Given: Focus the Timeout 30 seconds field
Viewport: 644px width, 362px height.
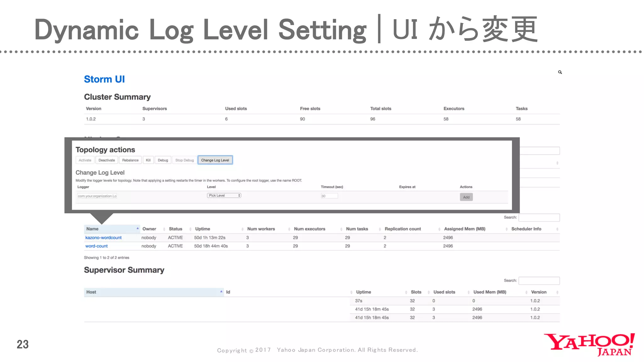Looking at the screenshot, I should 329,196.
